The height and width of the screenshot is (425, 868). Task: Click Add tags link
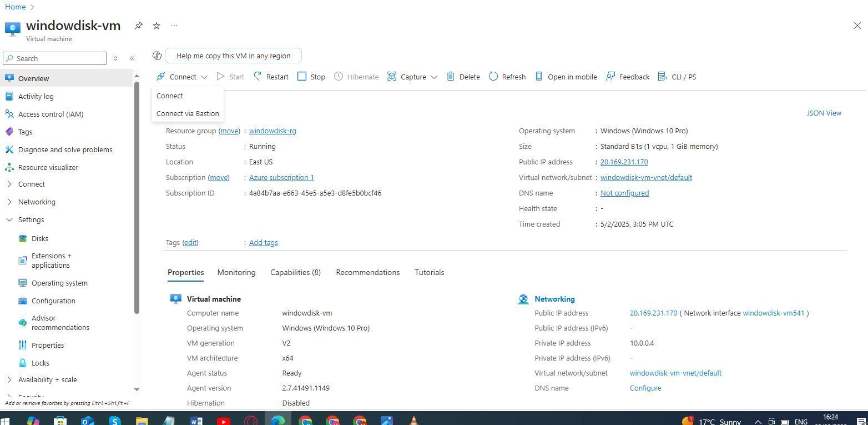(x=263, y=242)
